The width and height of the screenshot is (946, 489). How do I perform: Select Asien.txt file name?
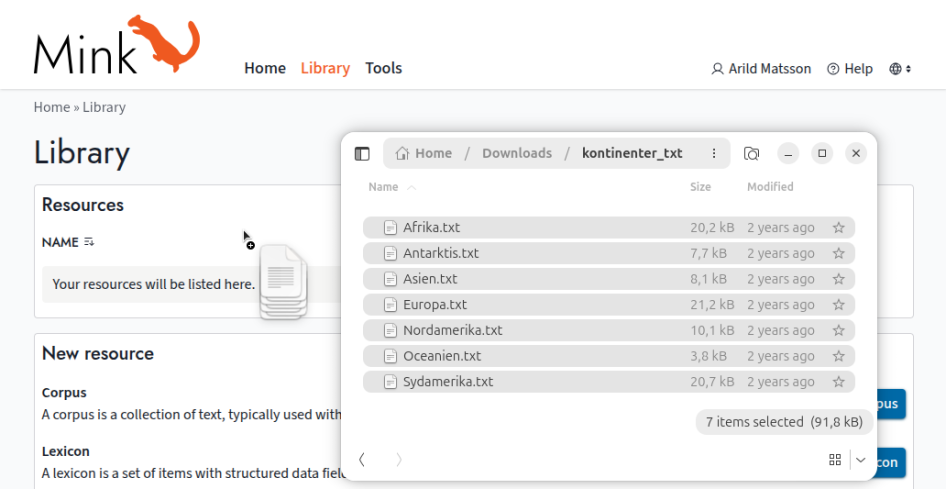pyautogui.click(x=430, y=279)
